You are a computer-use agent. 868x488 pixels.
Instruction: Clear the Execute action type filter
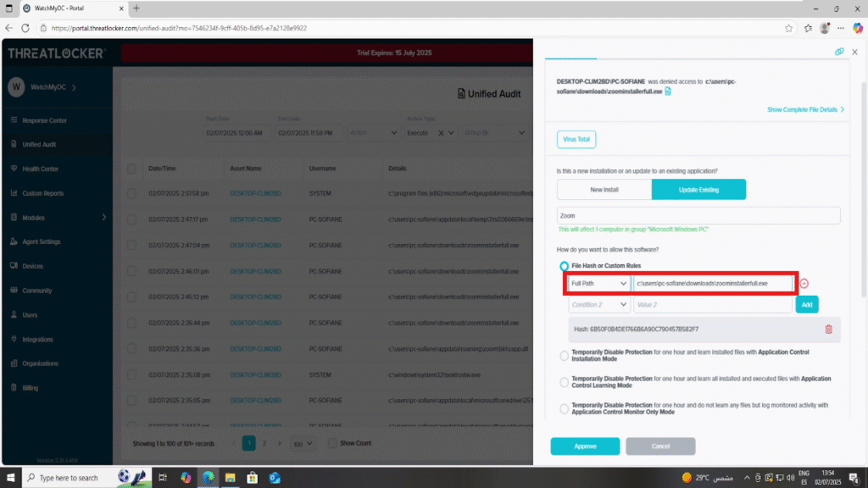[x=441, y=133]
